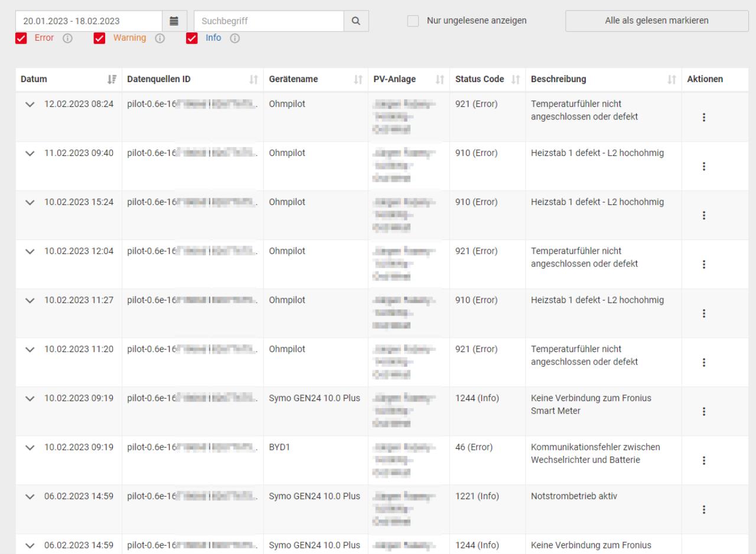Expand the 10.02.2023 11:27 row

tap(31, 300)
